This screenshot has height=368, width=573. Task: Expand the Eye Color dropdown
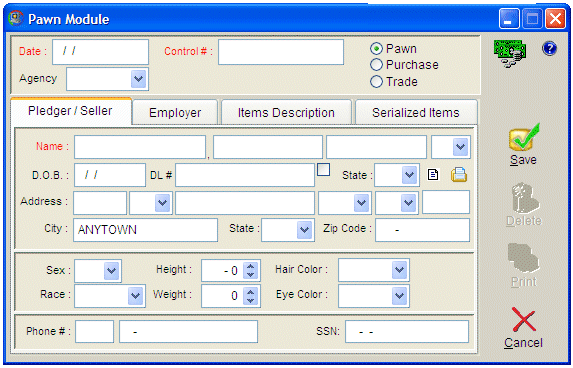coord(399,296)
